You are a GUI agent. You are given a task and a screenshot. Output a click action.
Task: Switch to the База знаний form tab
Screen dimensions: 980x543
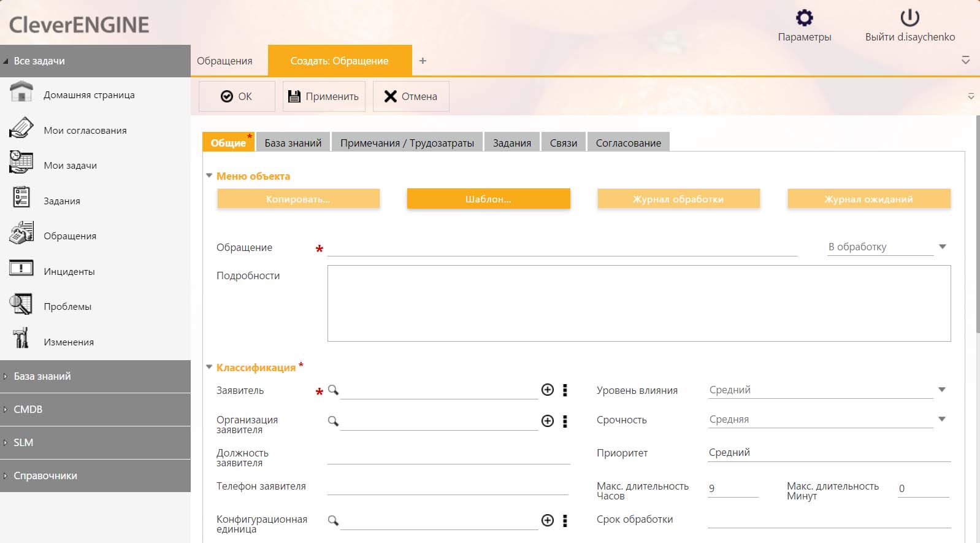tap(293, 142)
